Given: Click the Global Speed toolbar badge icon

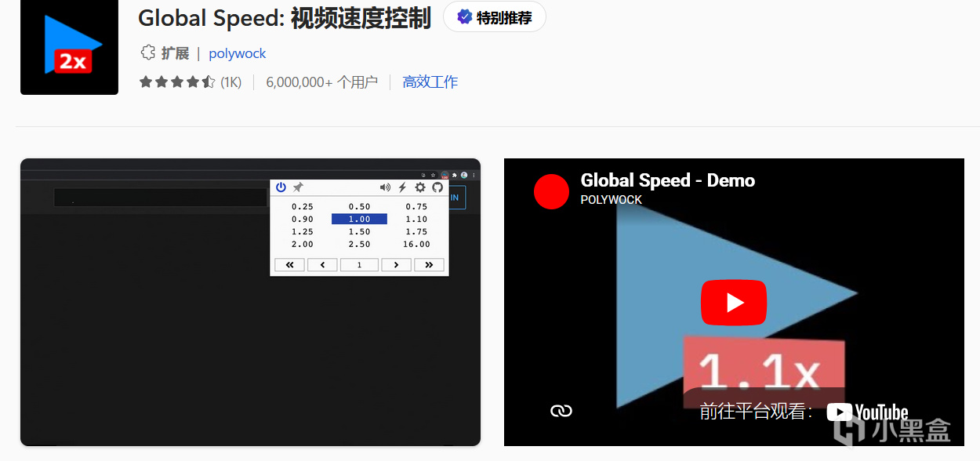Looking at the screenshot, I should click(445, 176).
